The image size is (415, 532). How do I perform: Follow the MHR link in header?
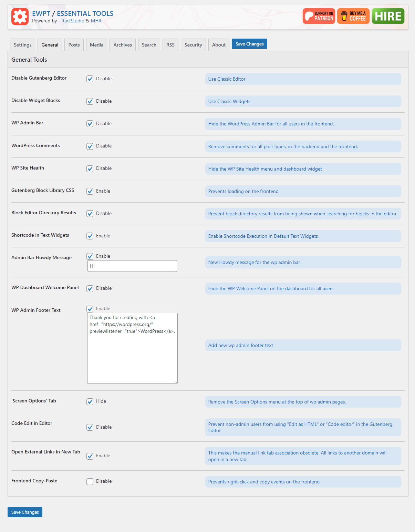96,21
